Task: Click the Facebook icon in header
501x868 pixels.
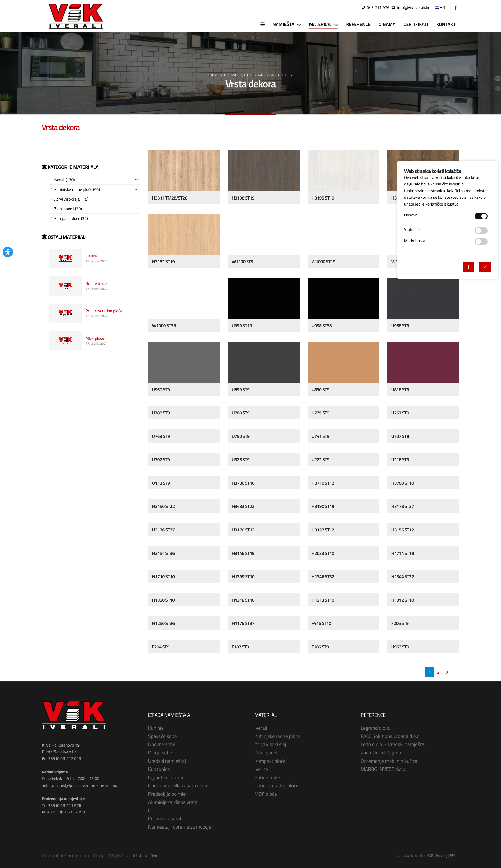Action: click(x=455, y=8)
